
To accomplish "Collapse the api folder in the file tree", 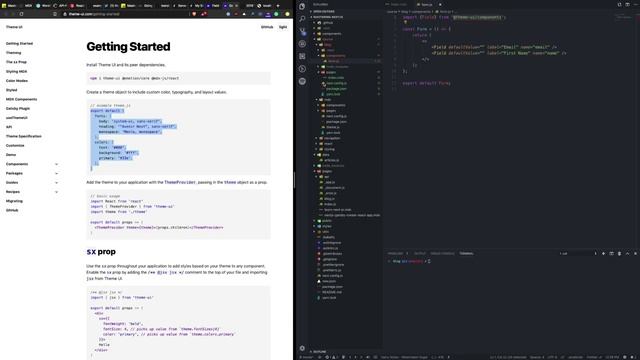I will [326, 177].
